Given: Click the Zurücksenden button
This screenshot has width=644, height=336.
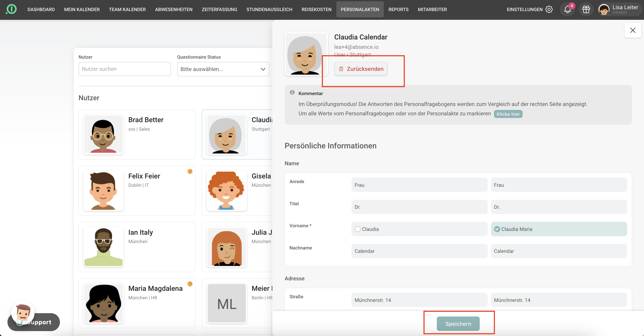Looking at the screenshot, I should click(361, 69).
